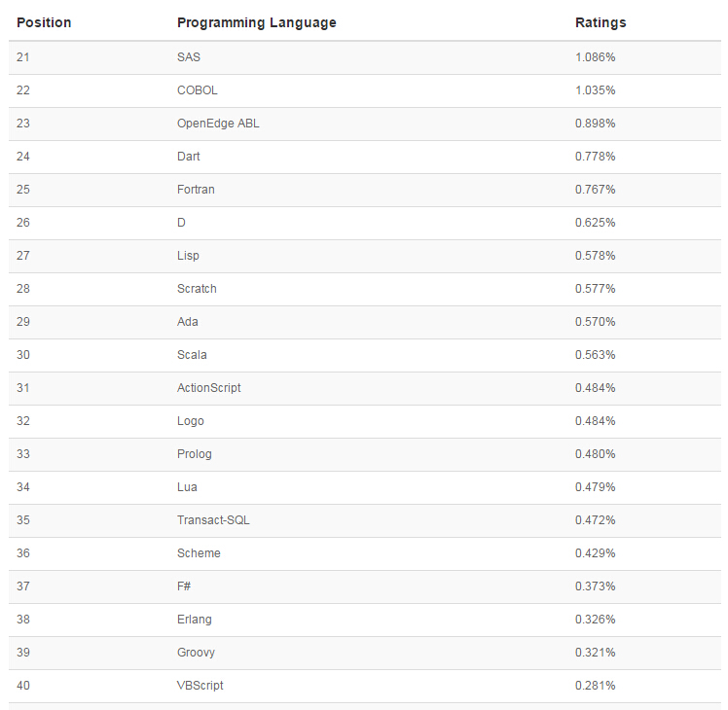Screen dimensions: 728x710
Task: Click the COBOL language name
Action: [x=198, y=90]
